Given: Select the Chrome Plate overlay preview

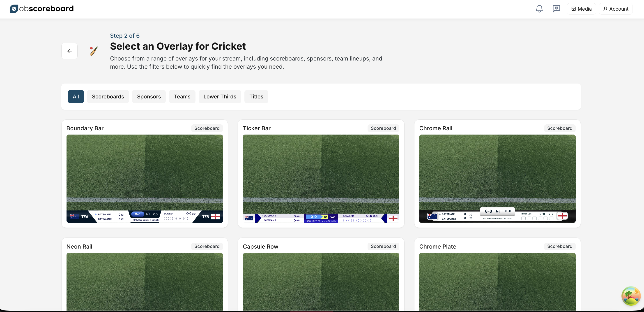Looking at the screenshot, I should [497, 282].
